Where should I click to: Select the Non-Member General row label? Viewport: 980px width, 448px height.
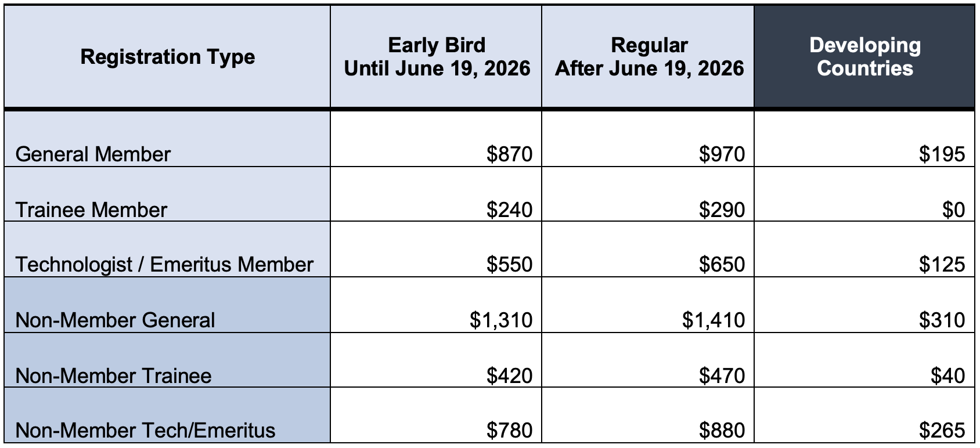click(115, 320)
